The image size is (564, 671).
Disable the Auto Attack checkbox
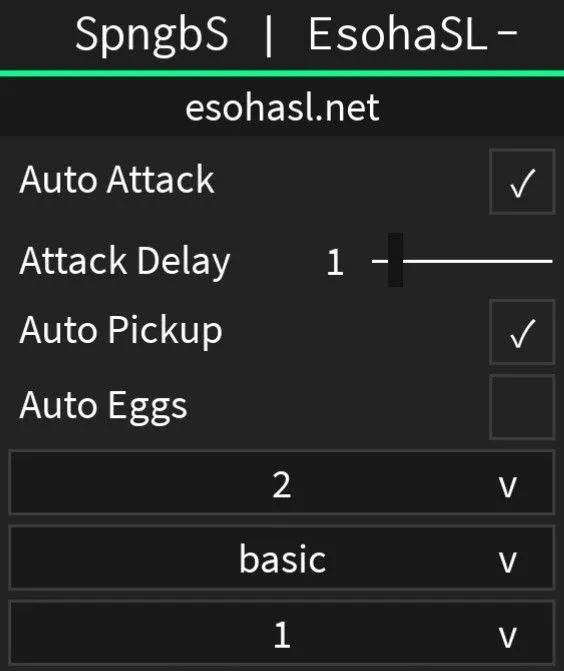(522, 181)
